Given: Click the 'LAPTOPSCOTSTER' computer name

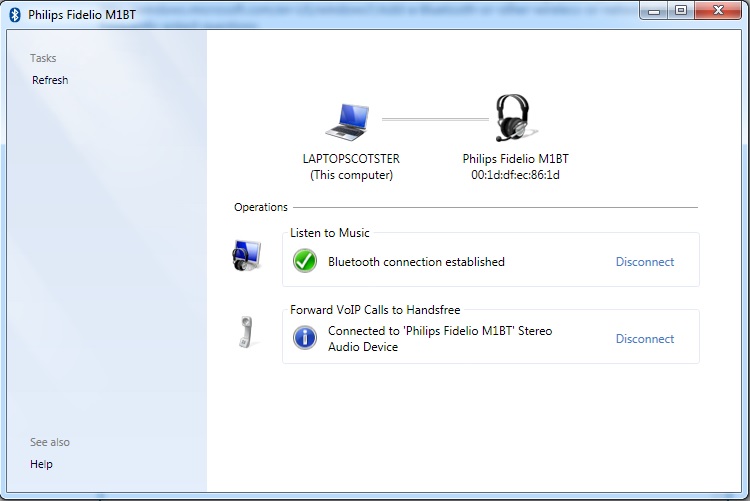Looking at the screenshot, I should click(x=351, y=158).
